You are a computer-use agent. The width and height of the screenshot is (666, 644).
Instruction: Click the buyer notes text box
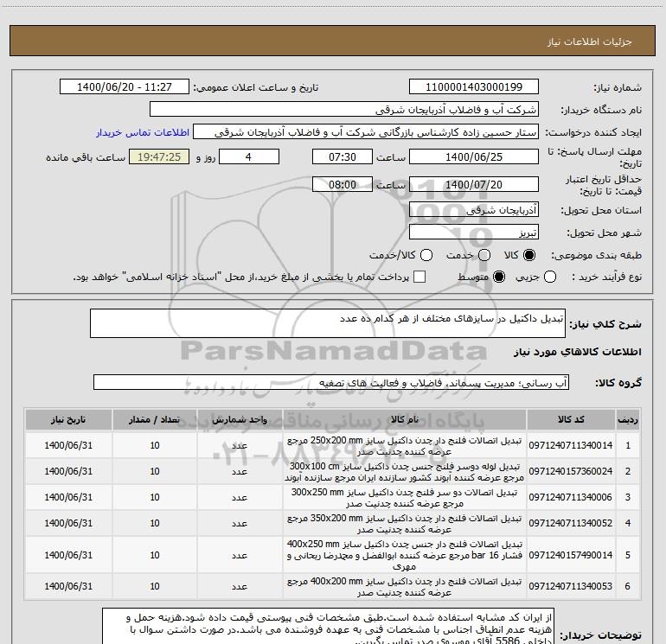[x=328, y=626]
